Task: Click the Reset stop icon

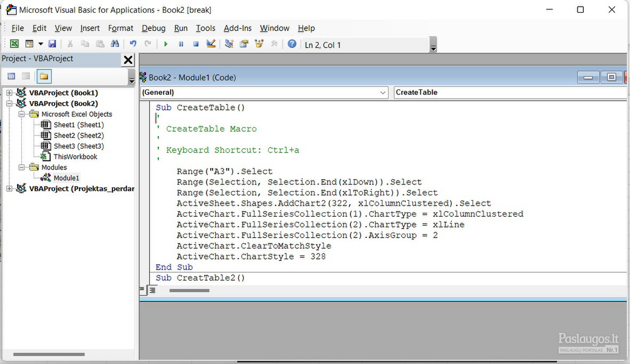Action: pos(196,44)
